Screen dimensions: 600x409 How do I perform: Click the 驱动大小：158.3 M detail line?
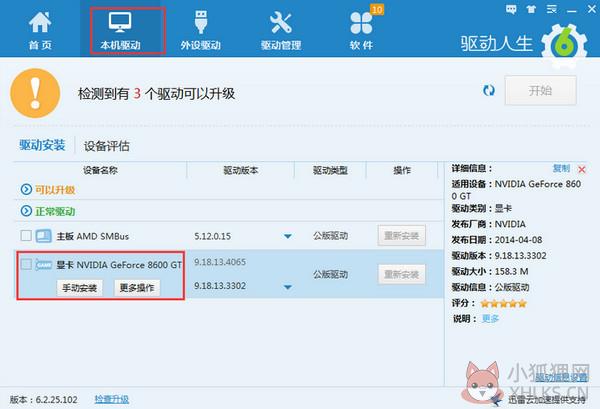point(490,272)
